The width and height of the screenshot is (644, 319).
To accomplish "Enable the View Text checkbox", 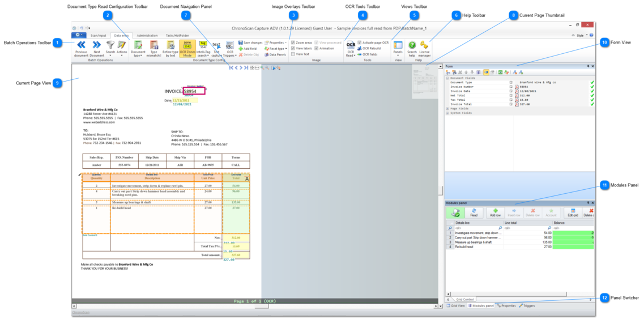I will (x=293, y=54).
